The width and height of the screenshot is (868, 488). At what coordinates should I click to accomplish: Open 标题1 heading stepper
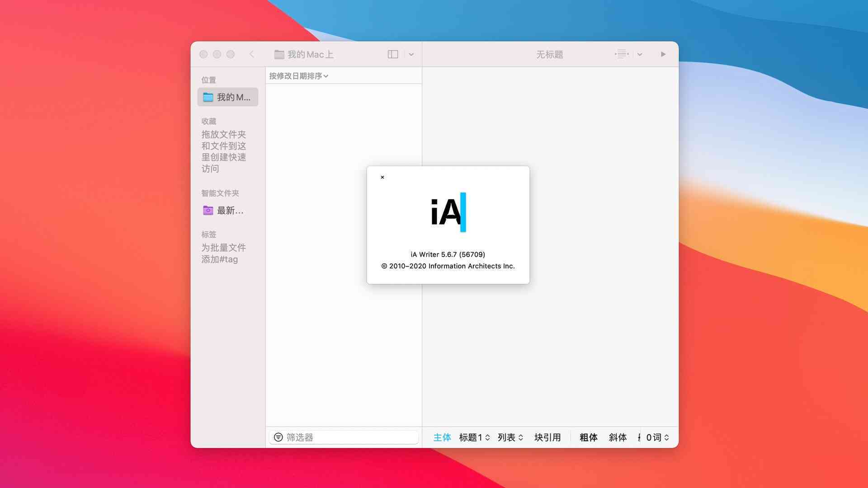474,437
